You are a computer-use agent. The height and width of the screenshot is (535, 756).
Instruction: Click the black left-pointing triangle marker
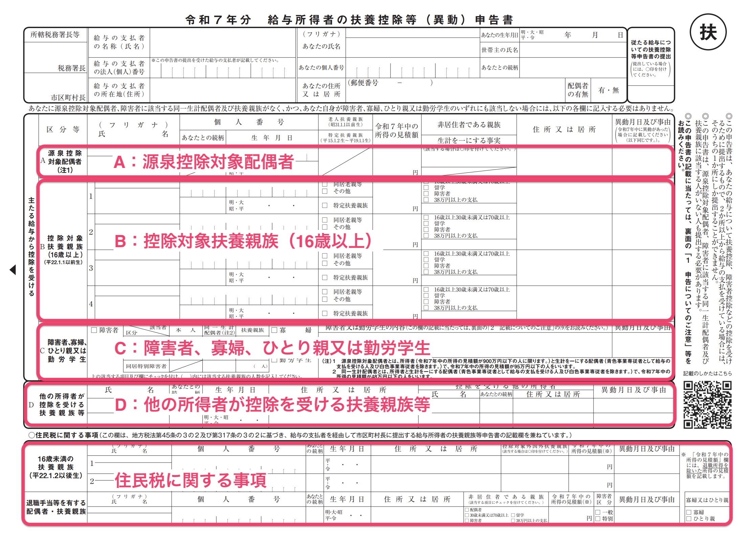(13, 270)
